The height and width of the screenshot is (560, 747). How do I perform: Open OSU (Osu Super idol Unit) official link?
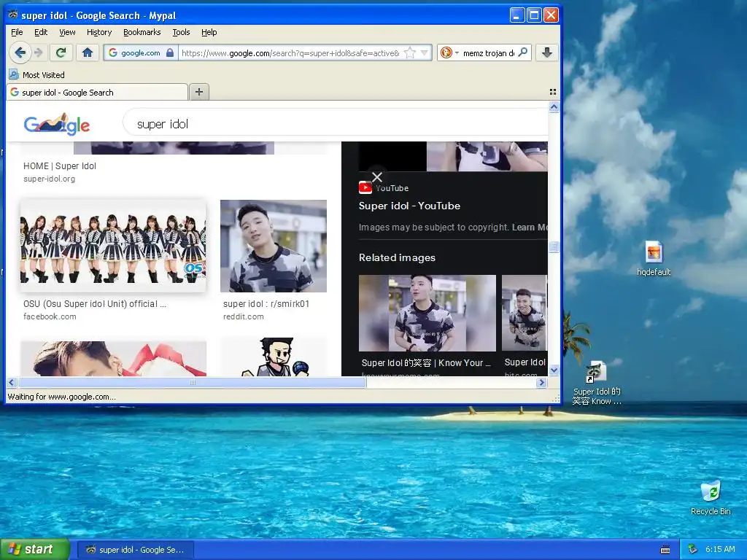(95, 304)
